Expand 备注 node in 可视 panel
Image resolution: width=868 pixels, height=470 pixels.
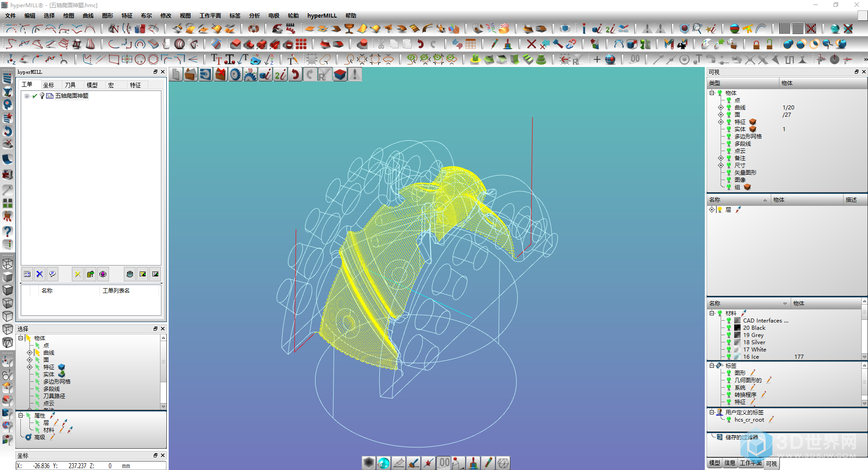pos(721,158)
